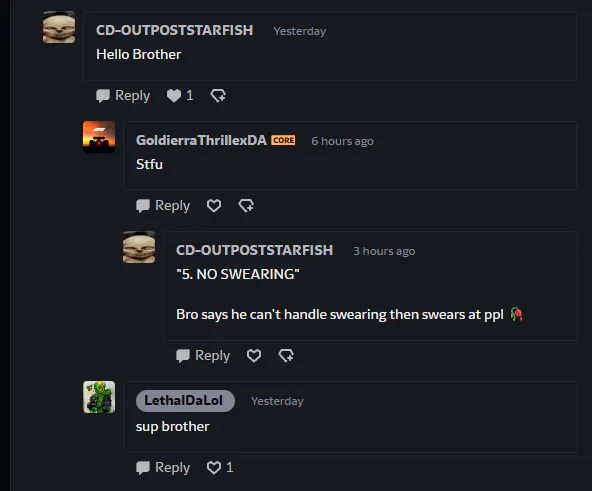Reply to the "NO SWEARING" comment
The width and height of the screenshot is (592, 491).
(x=203, y=355)
